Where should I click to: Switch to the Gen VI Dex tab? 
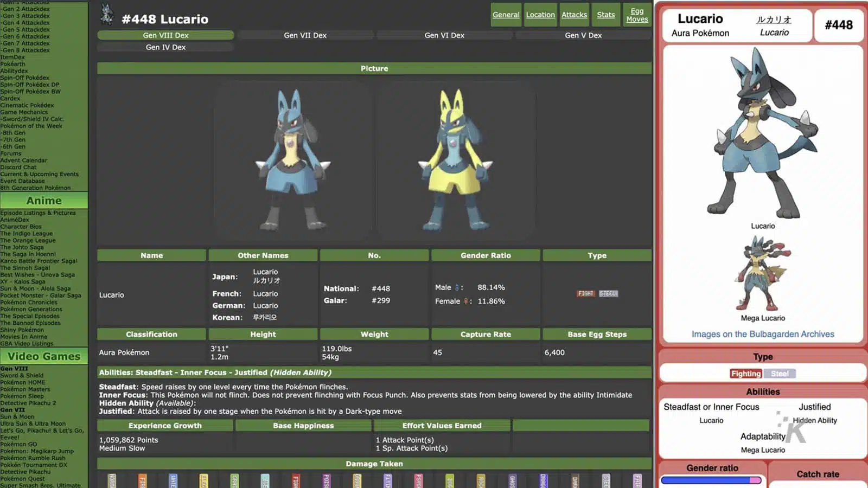(x=444, y=35)
